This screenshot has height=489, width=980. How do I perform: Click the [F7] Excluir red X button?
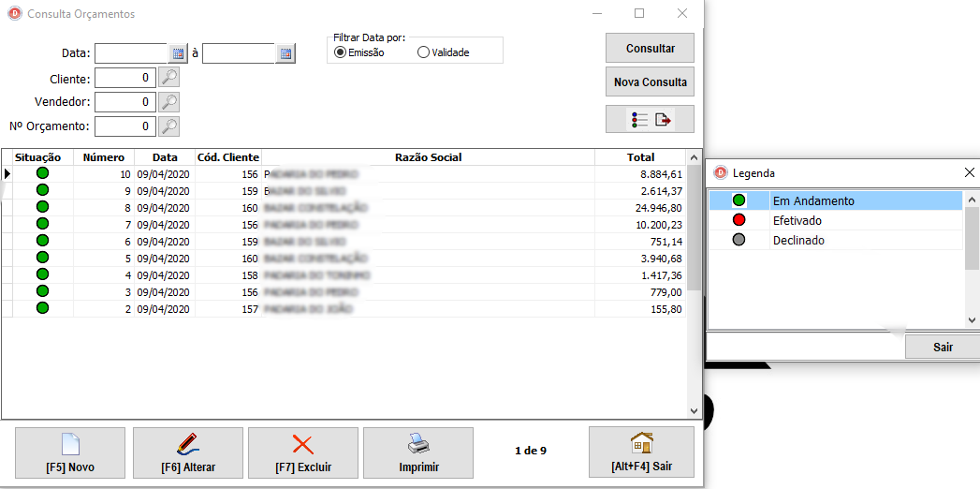coord(303,452)
